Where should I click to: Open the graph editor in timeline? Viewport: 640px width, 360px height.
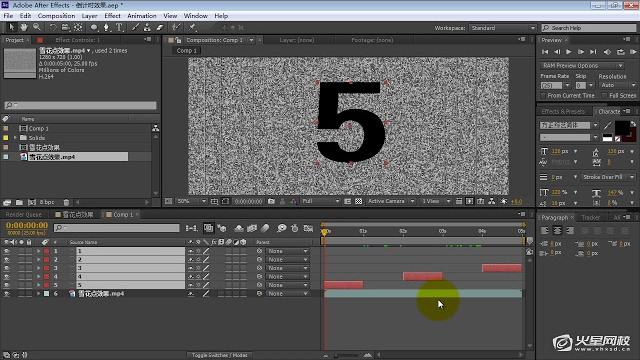308,228
